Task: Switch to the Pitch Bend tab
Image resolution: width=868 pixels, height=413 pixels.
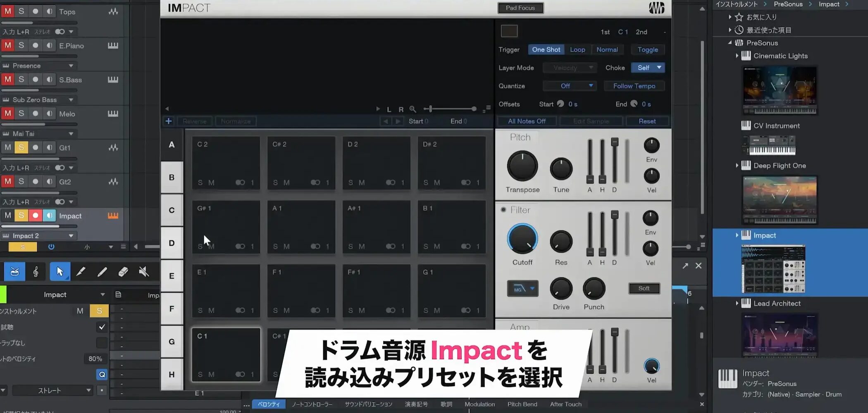Action: (522, 404)
